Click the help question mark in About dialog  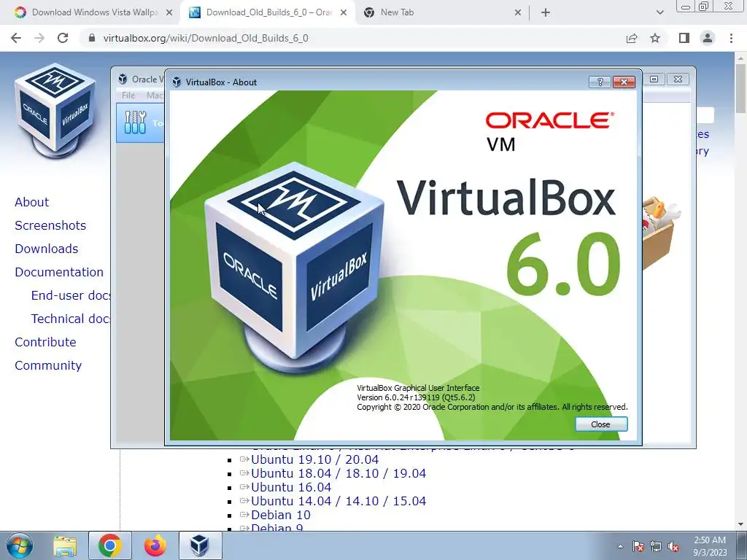pos(600,82)
